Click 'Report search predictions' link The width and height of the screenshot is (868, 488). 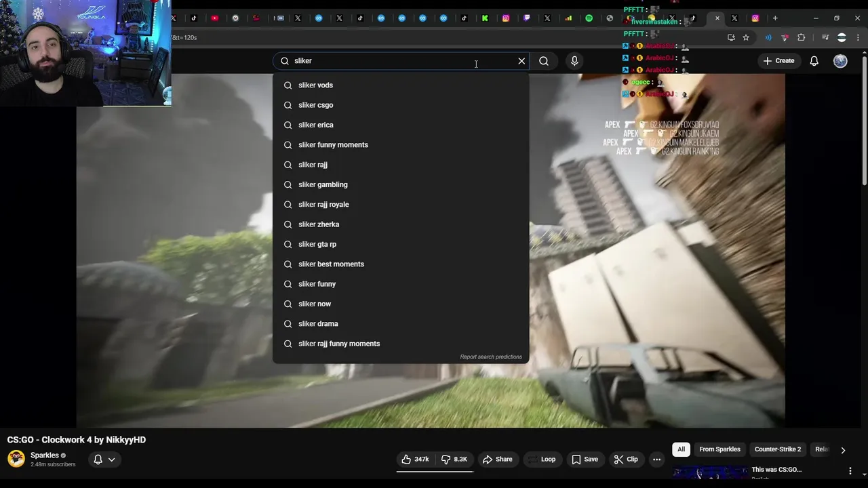(491, 357)
